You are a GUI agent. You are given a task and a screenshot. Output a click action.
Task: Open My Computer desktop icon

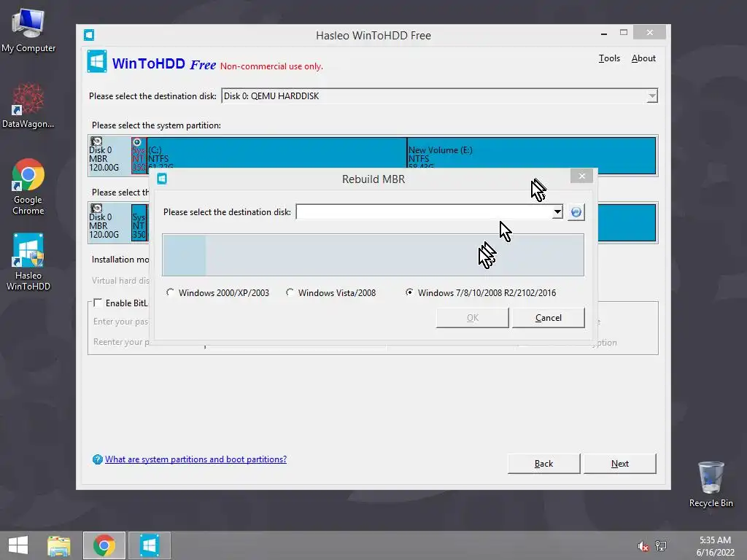pos(28,31)
